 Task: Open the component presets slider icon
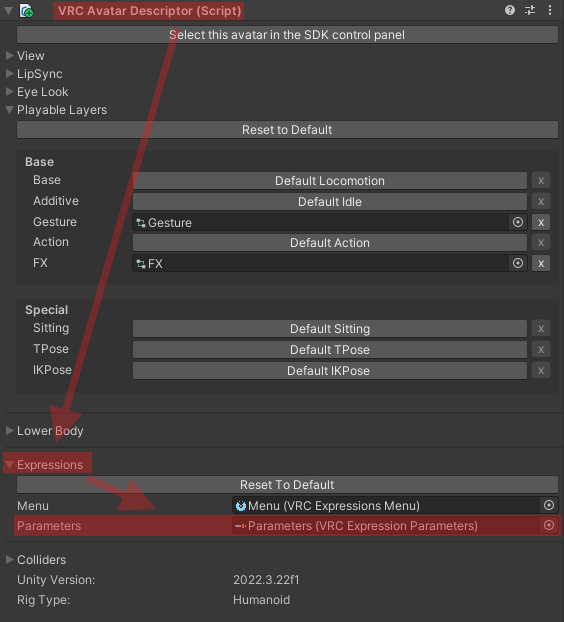tap(530, 10)
